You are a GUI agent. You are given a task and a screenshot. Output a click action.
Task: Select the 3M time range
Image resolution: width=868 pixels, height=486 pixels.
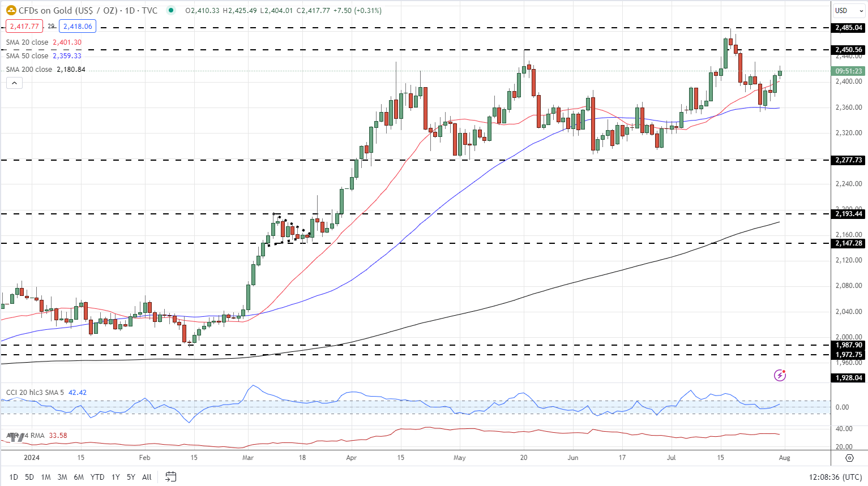click(x=62, y=477)
